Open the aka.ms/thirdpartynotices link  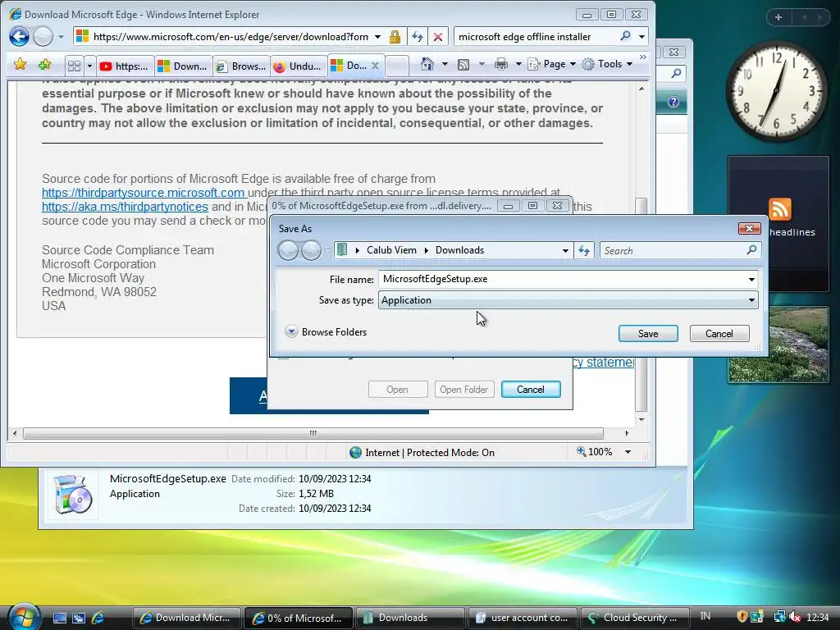125,207
